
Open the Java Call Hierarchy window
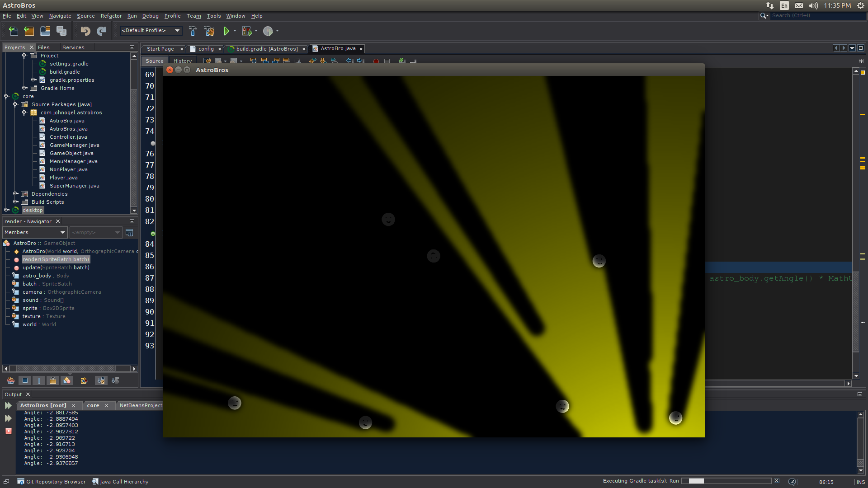120,482
